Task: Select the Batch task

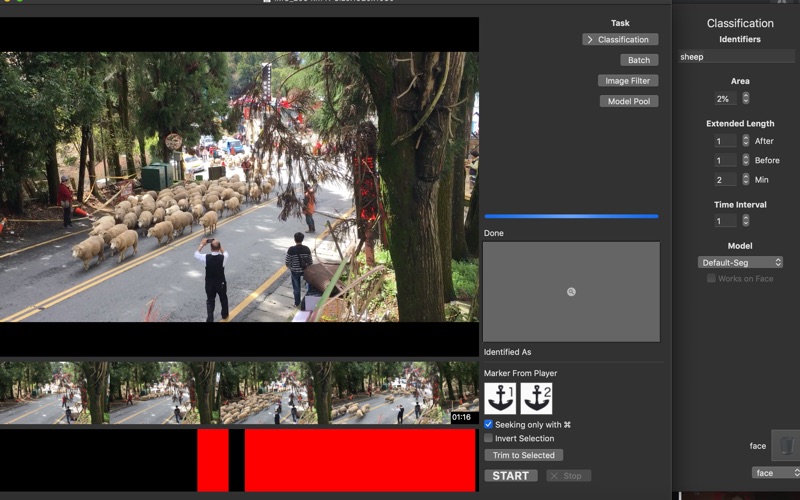Action: 639,60
